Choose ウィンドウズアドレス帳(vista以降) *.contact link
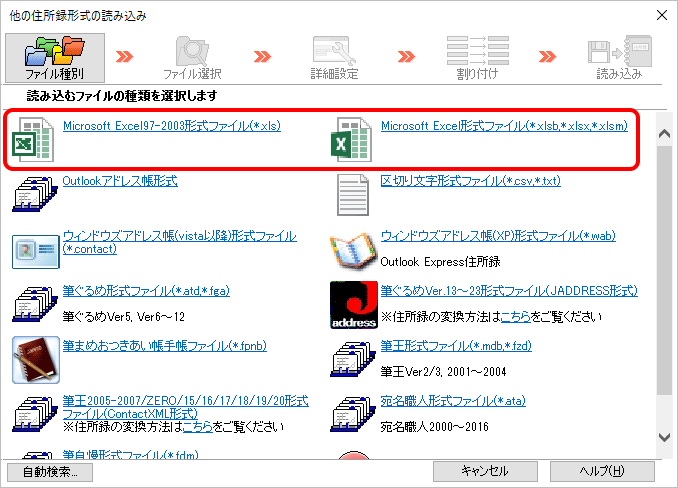678x488 pixels. pyautogui.click(x=179, y=242)
